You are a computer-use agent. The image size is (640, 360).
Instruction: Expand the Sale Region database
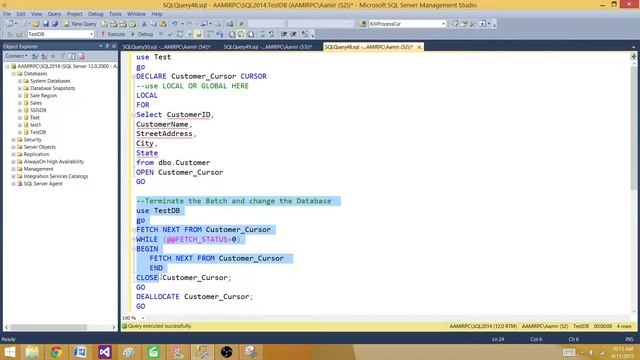(20, 96)
